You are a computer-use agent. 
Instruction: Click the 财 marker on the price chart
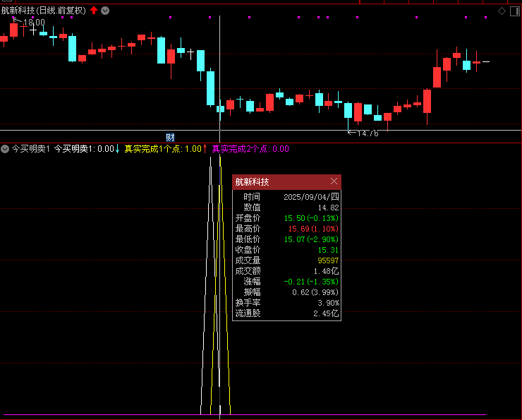pos(170,137)
